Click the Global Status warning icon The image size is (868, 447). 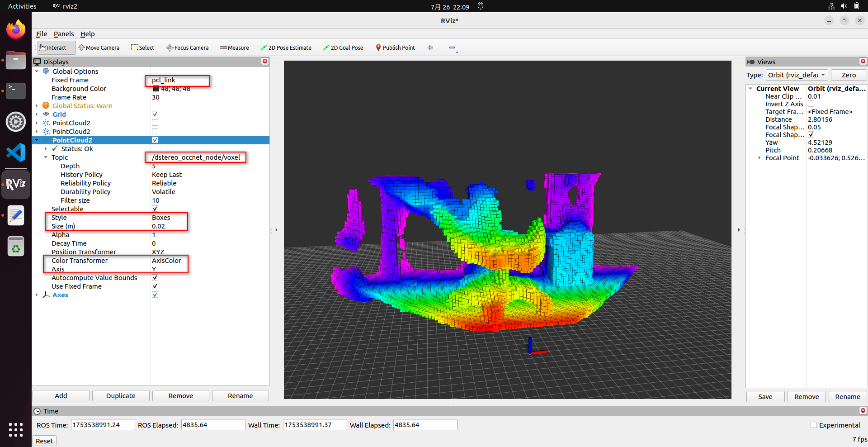pos(46,105)
